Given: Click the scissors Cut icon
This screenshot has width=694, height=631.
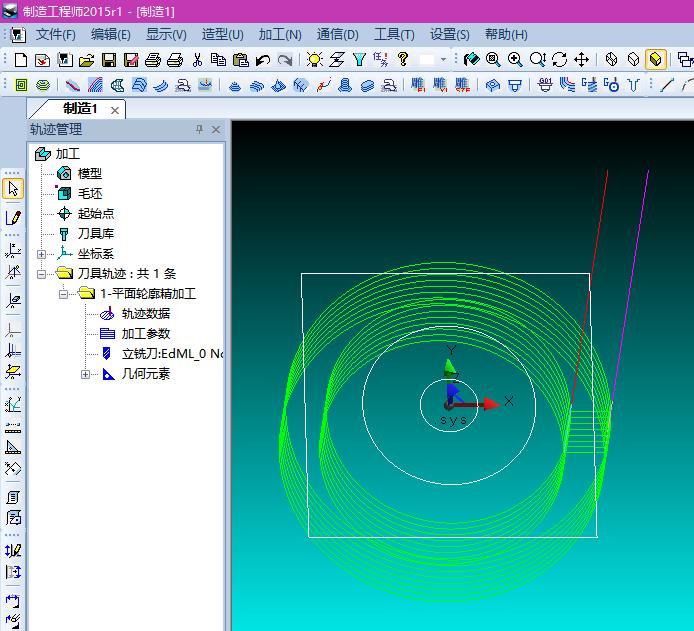Looking at the screenshot, I should pos(197,60).
